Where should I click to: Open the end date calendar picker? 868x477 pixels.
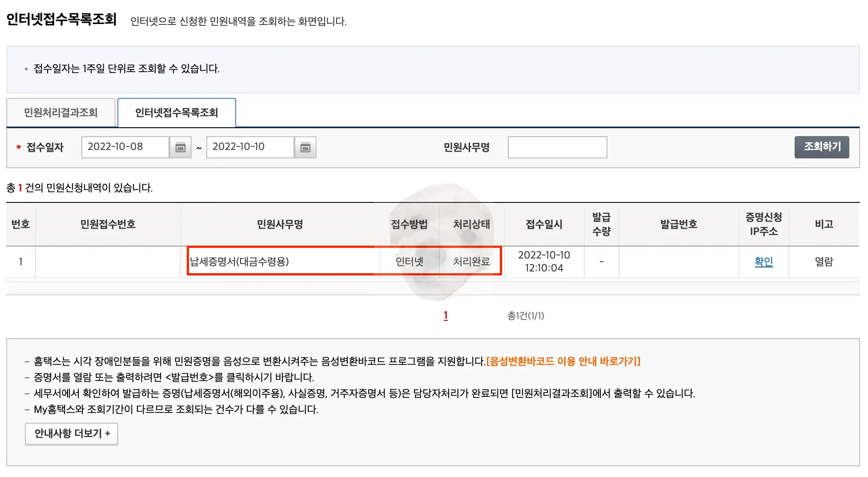305,147
